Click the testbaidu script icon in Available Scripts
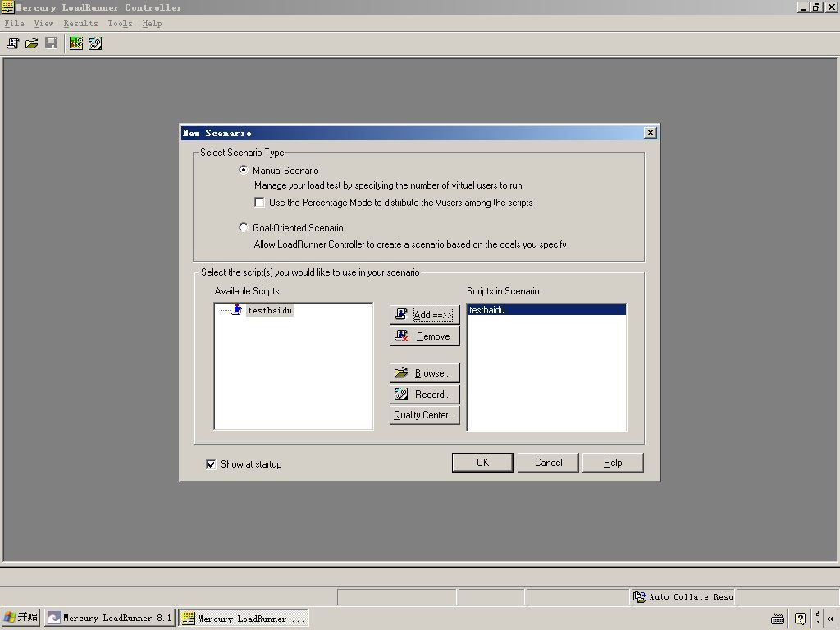Image resolution: width=840 pixels, height=630 pixels. (236, 309)
